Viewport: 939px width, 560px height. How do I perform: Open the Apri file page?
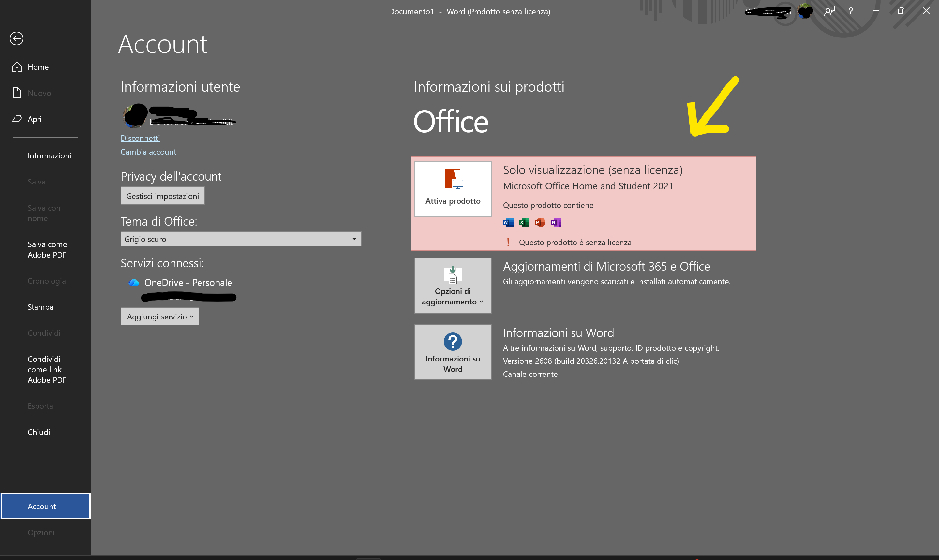coord(45,119)
